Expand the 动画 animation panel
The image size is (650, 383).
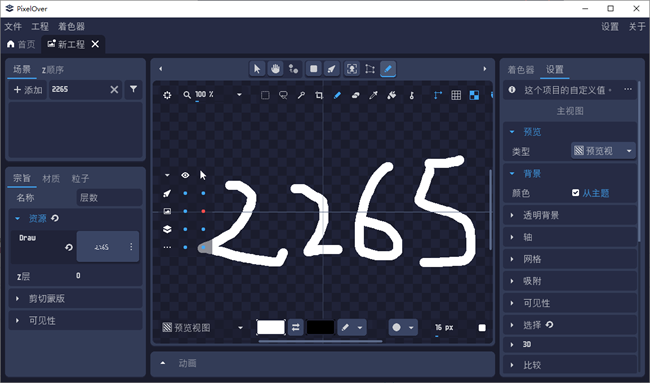click(163, 363)
